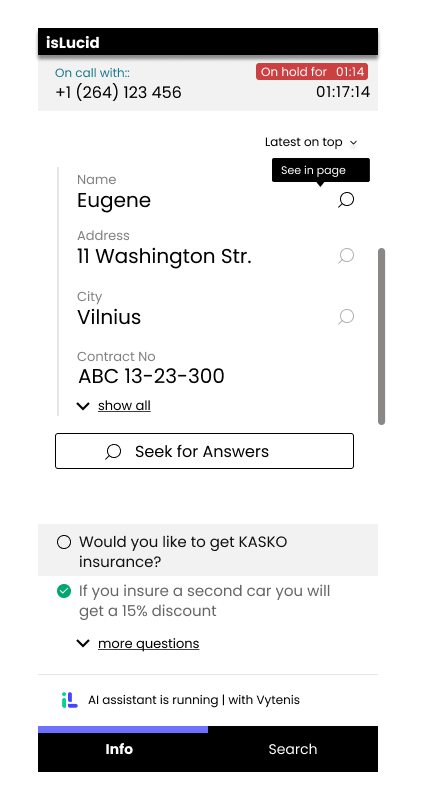428x800 pixels.
Task: Expand the more questions list
Action: click(148, 643)
